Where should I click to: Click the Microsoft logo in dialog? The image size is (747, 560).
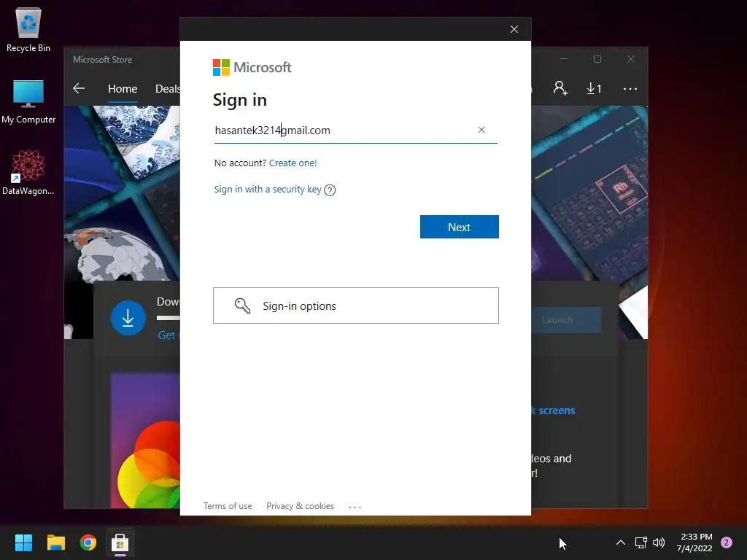(252, 68)
